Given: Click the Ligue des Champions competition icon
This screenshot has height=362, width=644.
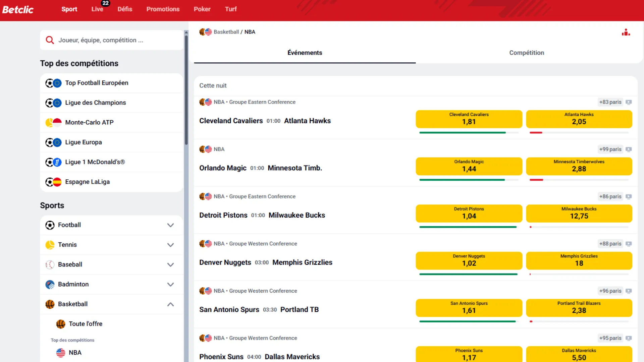Looking at the screenshot, I should pos(53,103).
